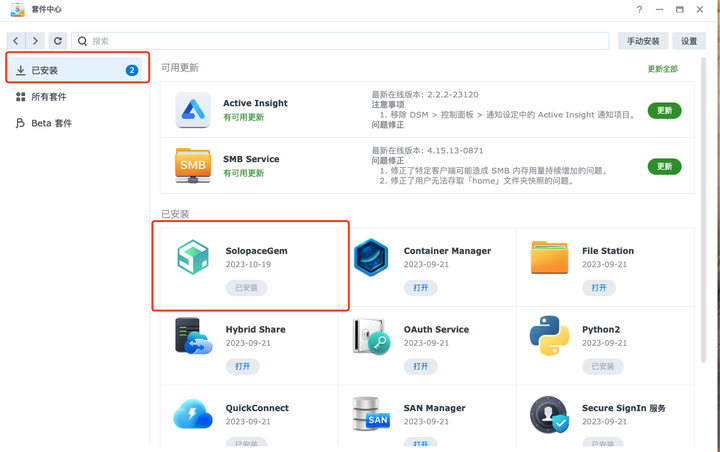Image resolution: width=720 pixels, height=452 pixels.
Task: Click the 有可用更新 text under Active Insight
Action: point(243,117)
